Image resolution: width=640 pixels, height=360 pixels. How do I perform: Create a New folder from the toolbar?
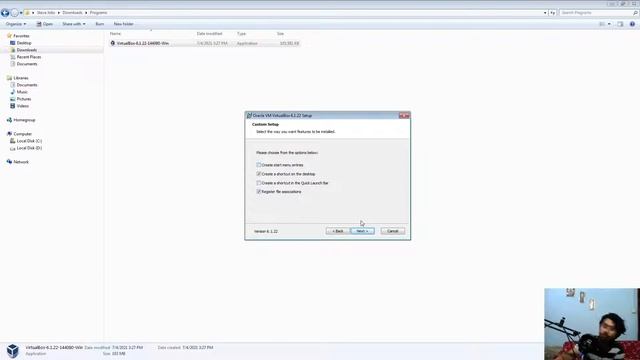coord(124,24)
